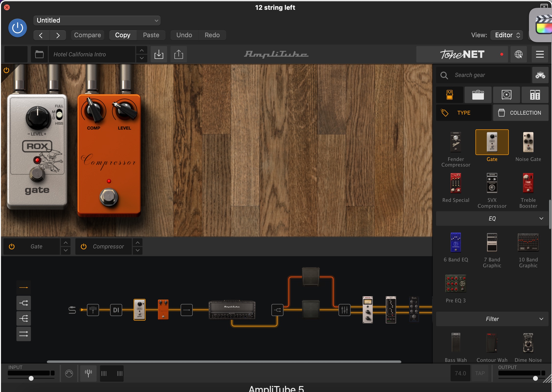Click the tuner block in signal chain
This screenshot has height=392, width=552.
point(93,310)
